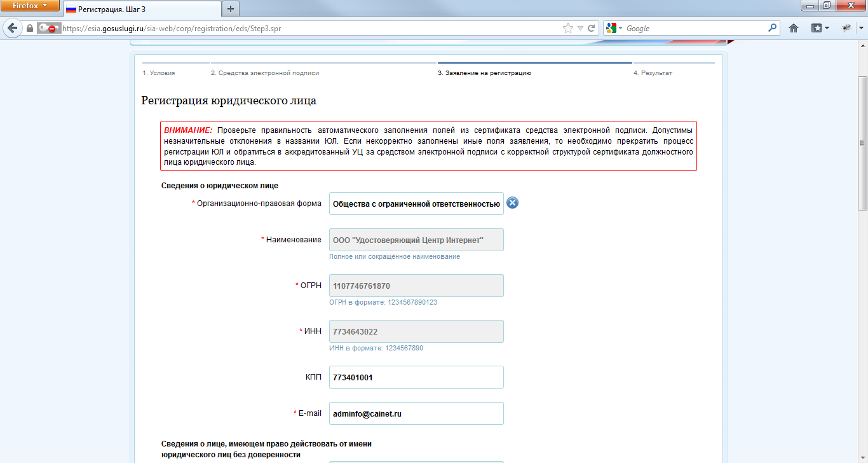Restore down the Firefox window
This screenshot has width=868, height=463.
826,5
